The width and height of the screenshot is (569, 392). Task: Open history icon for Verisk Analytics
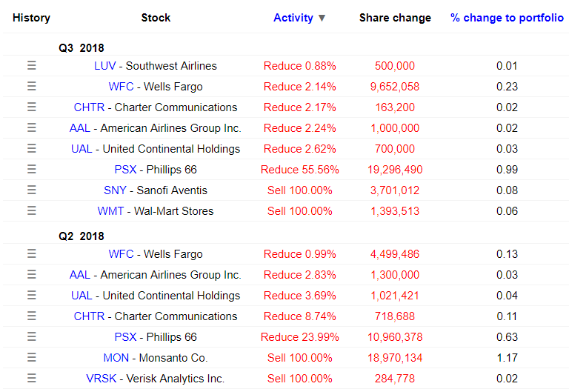point(31,378)
